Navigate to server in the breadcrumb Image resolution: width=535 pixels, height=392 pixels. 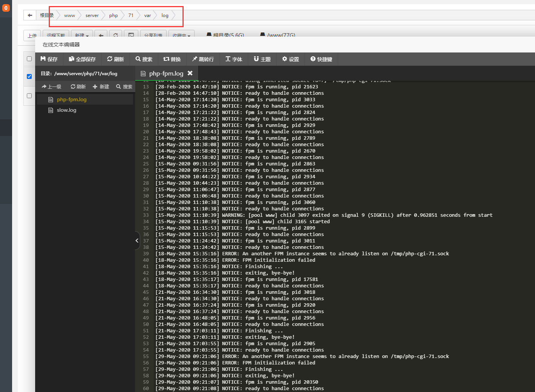tap(92, 15)
